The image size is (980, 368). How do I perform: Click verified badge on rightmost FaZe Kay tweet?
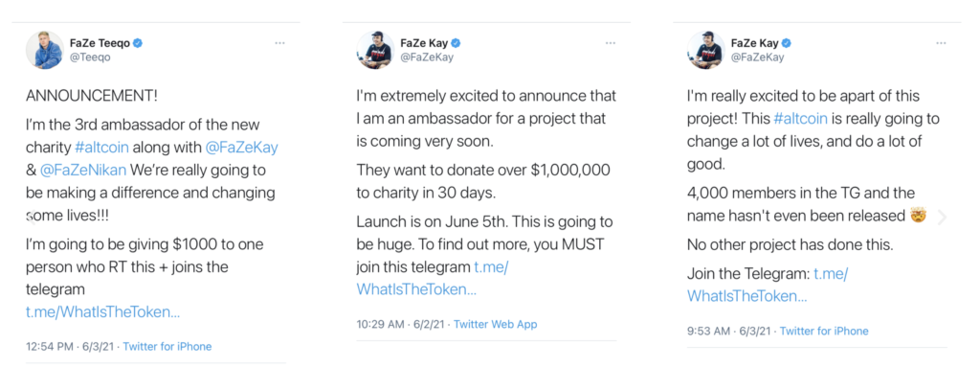787,43
